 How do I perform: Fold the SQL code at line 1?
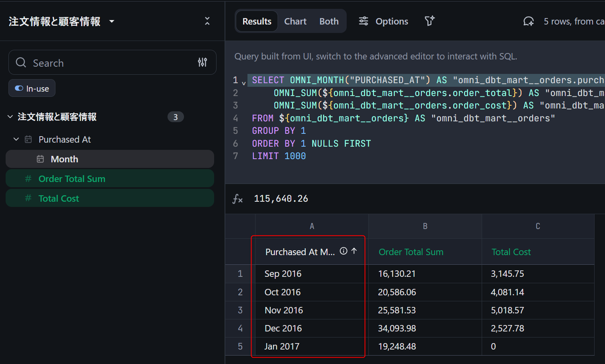click(x=244, y=83)
